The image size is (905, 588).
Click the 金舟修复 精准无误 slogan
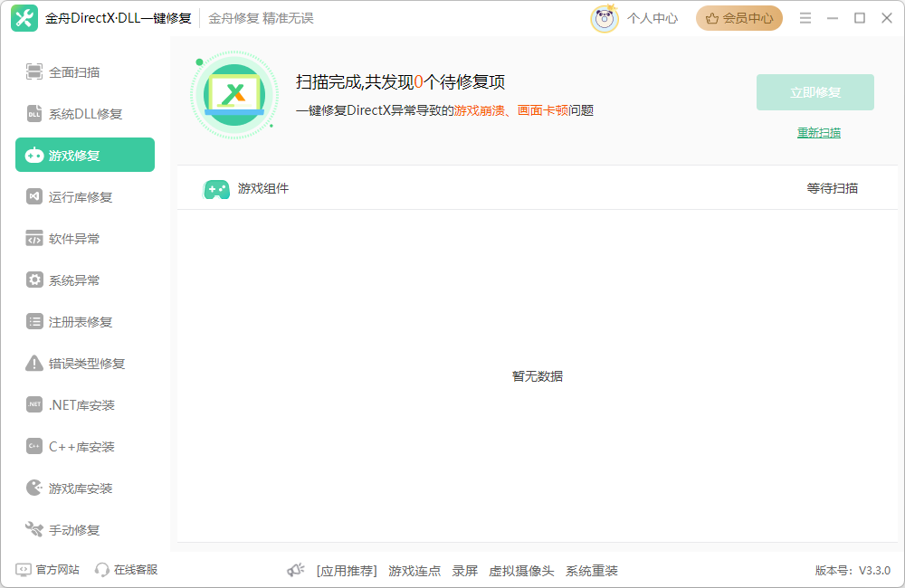coord(261,18)
